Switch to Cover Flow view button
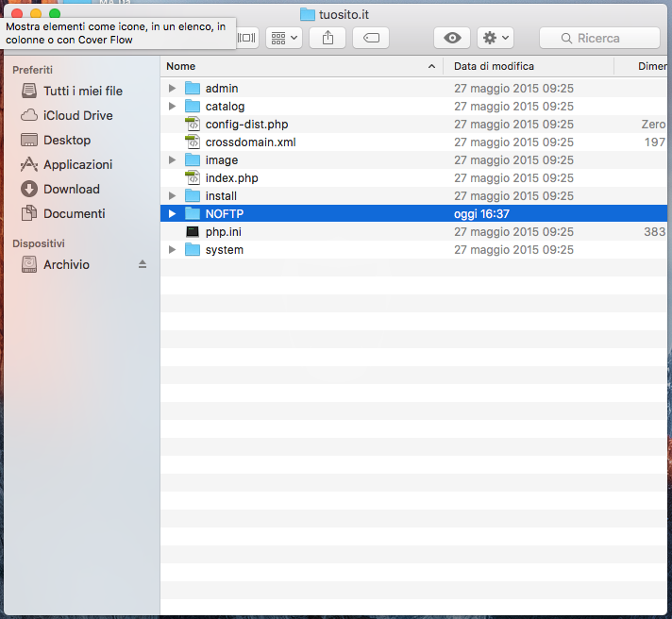The width and height of the screenshot is (672, 619). (x=247, y=38)
